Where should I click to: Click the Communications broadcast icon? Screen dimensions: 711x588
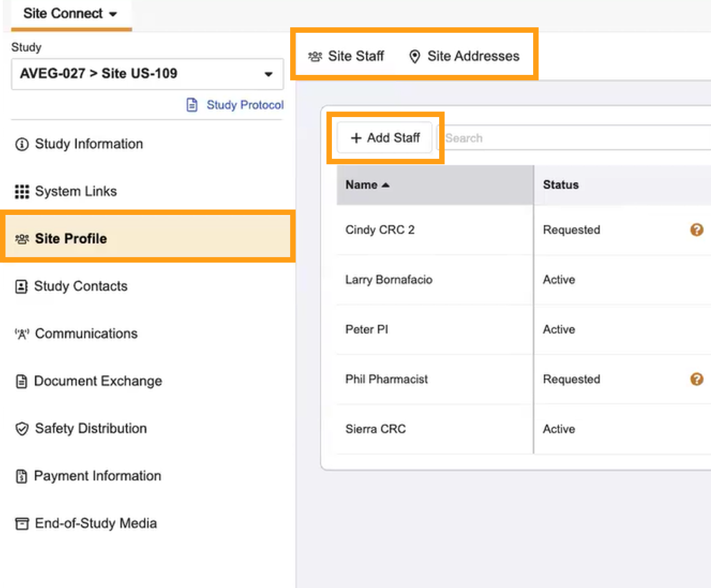(22, 334)
